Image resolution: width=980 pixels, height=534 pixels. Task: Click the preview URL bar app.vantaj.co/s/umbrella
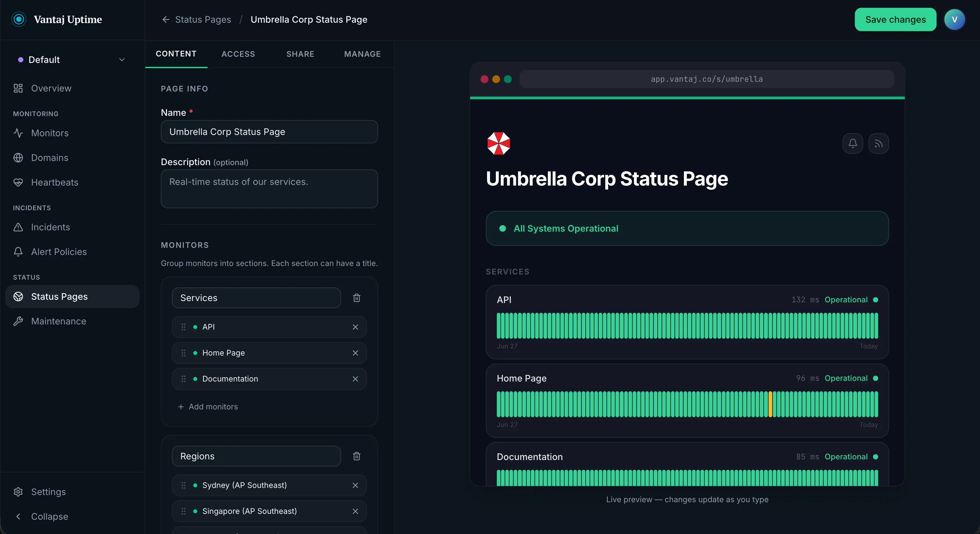pos(707,79)
